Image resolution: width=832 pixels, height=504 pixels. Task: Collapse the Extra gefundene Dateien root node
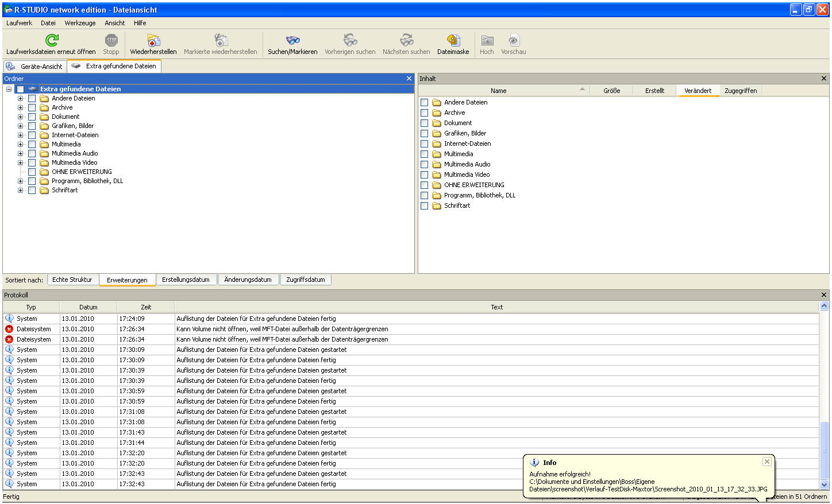[x=9, y=89]
